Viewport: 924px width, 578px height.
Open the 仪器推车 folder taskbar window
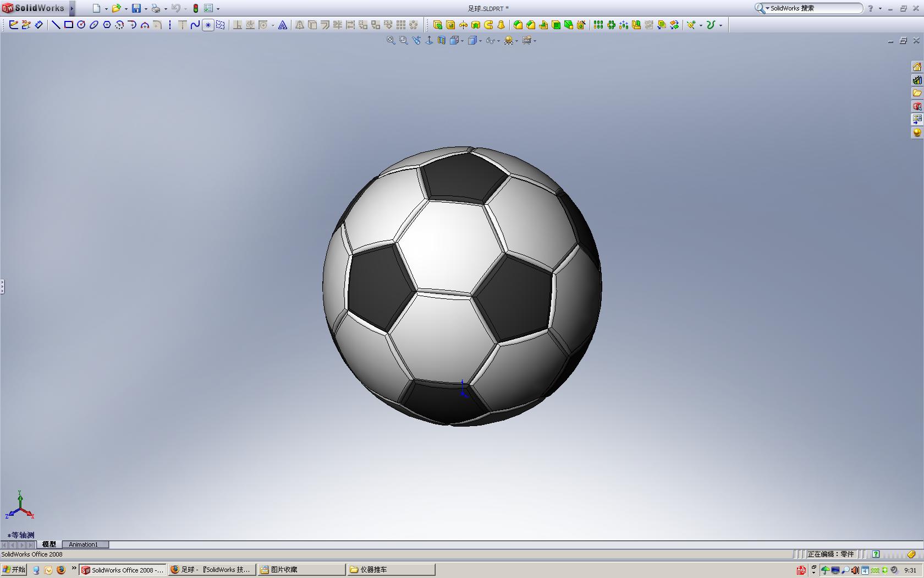[391, 570]
